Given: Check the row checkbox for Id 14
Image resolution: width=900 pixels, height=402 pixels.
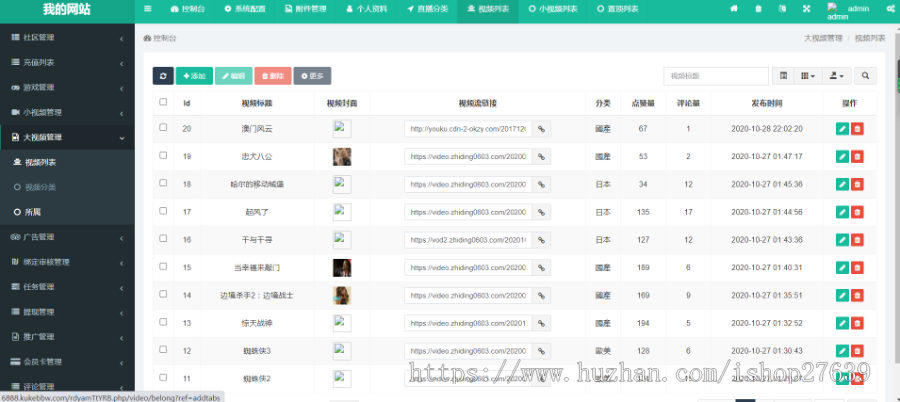Looking at the screenshot, I should click(163, 294).
